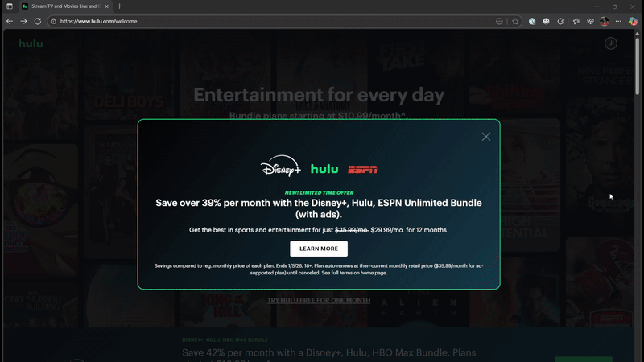Click 'Bundle plans starting at $10.99/month' text
The height and width of the screenshot is (362, 644).
coord(319,116)
